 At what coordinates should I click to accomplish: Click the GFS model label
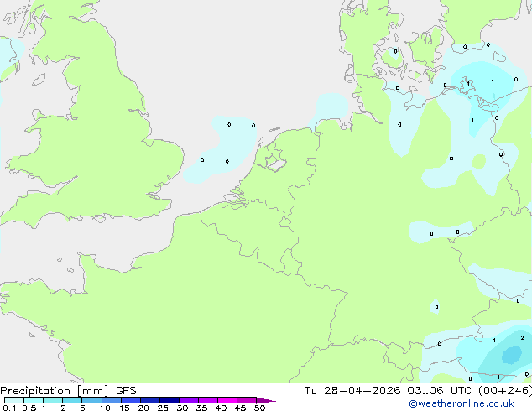point(126,391)
